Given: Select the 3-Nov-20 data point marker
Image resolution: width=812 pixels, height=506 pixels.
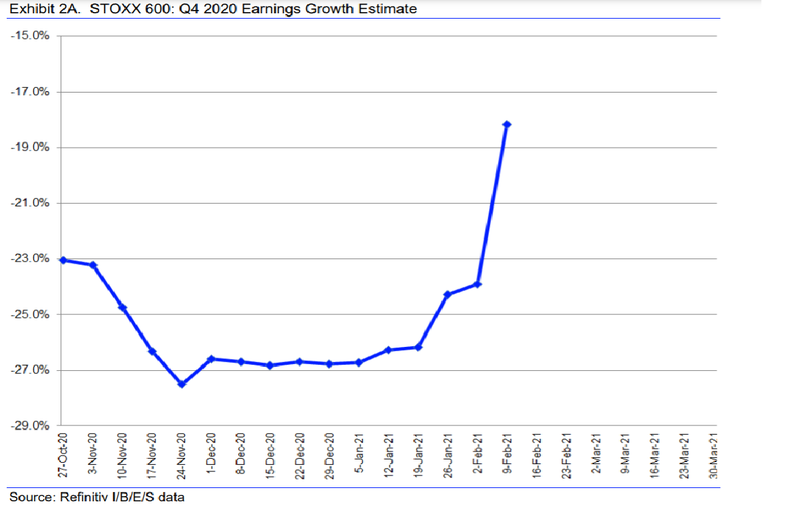Looking at the screenshot, I should pos(93,265).
